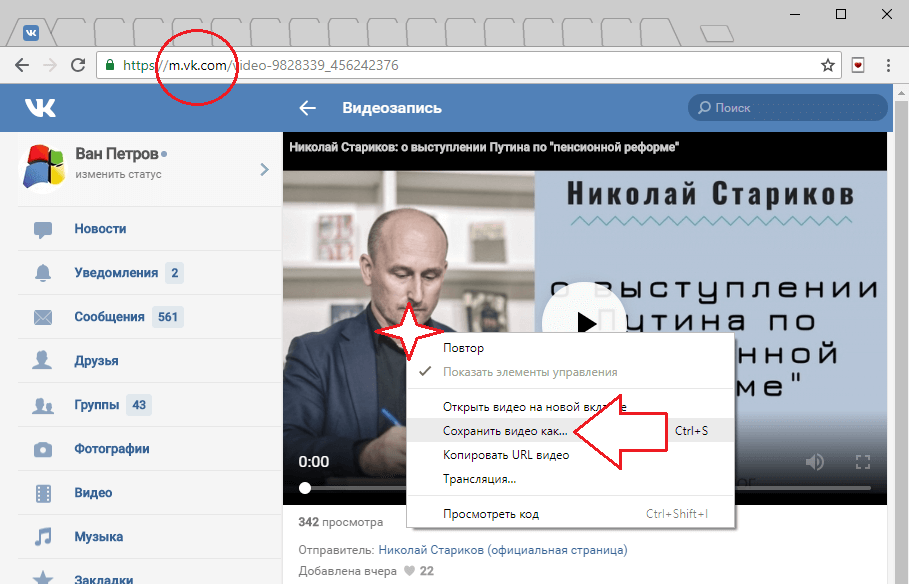Open Фотографии in the sidebar
This screenshot has height=584, width=909.
(x=150, y=449)
